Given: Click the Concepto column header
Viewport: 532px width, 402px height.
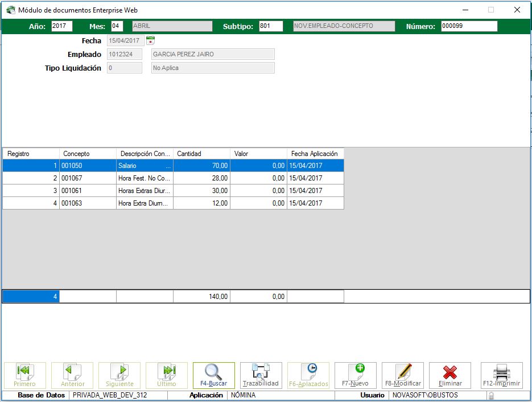Looking at the screenshot, I should [x=88, y=154].
